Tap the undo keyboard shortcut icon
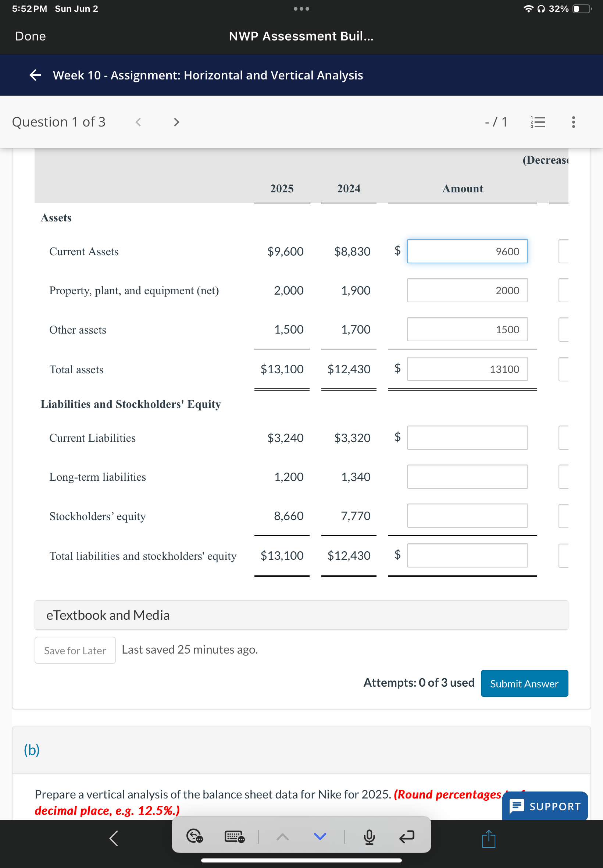Viewport: 603px width, 868px height. (195, 836)
